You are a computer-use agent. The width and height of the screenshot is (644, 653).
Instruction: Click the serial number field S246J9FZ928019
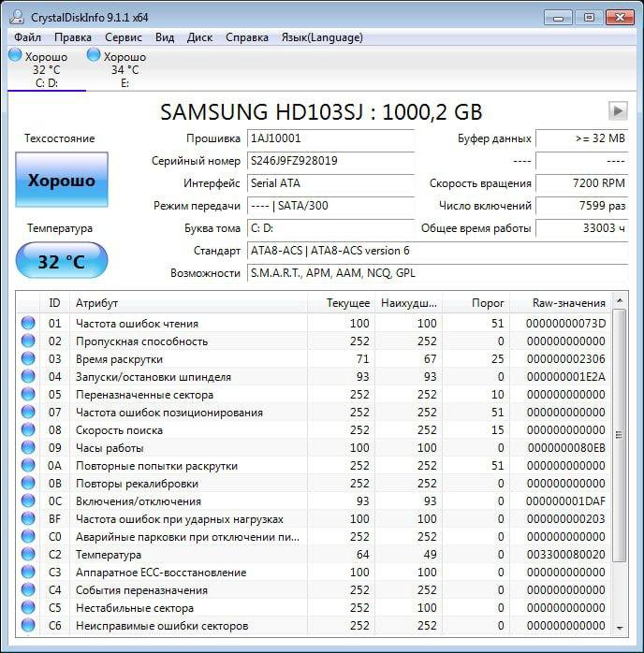coord(330,161)
